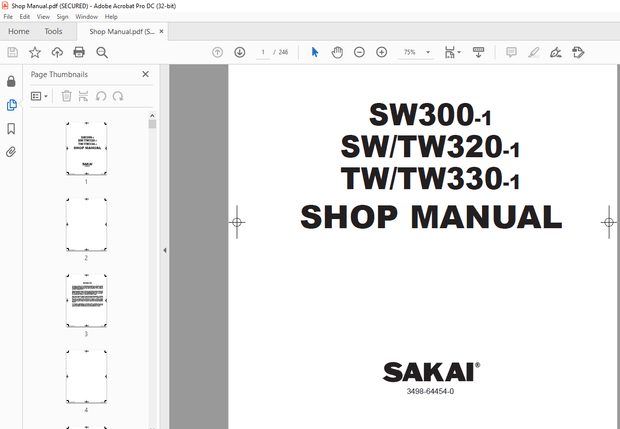Select the highlight text tool
Image resolution: width=620 pixels, height=429 pixels.
pyautogui.click(x=534, y=52)
